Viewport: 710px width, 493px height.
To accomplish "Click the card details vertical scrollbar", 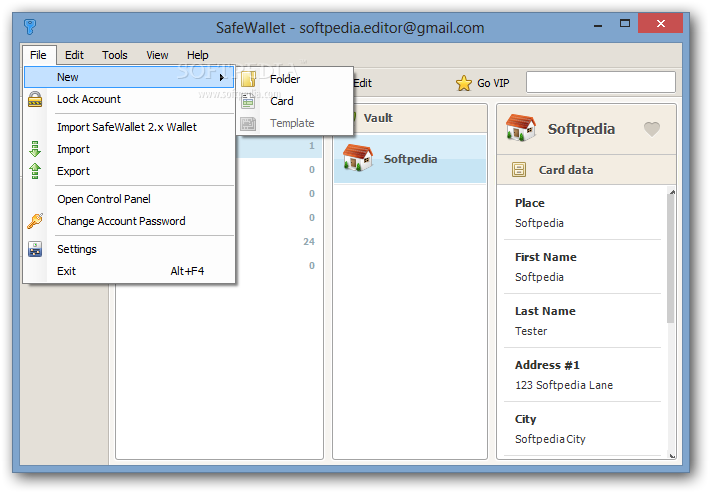I will pyautogui.click(x=671, y=259).
